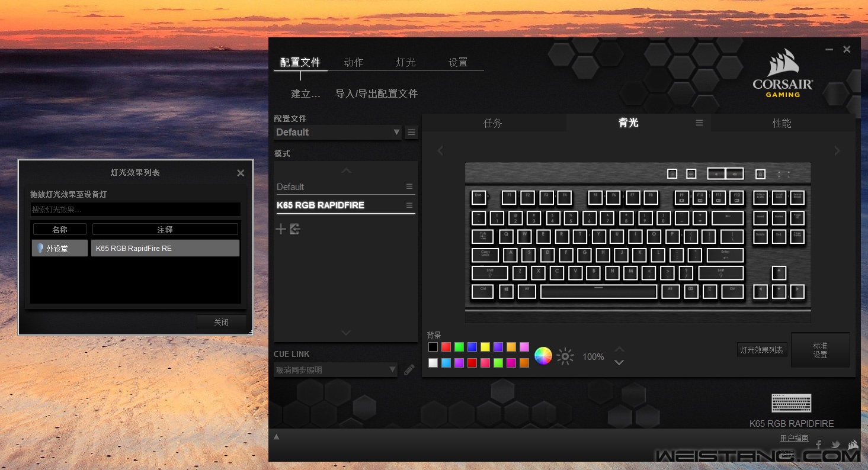Select the Delete key on keyboard preview
This screenshot has height=470, width=868.
point(761,237)
